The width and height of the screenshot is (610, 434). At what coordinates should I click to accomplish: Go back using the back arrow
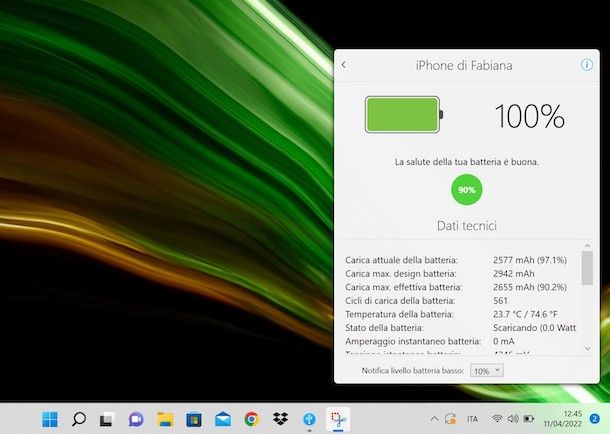344,65
